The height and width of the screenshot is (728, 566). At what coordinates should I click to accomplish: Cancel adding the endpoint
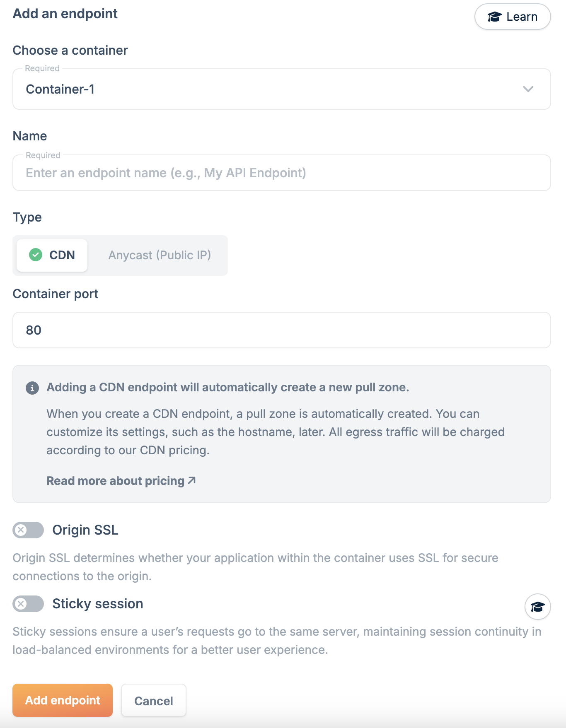point(153,701)
